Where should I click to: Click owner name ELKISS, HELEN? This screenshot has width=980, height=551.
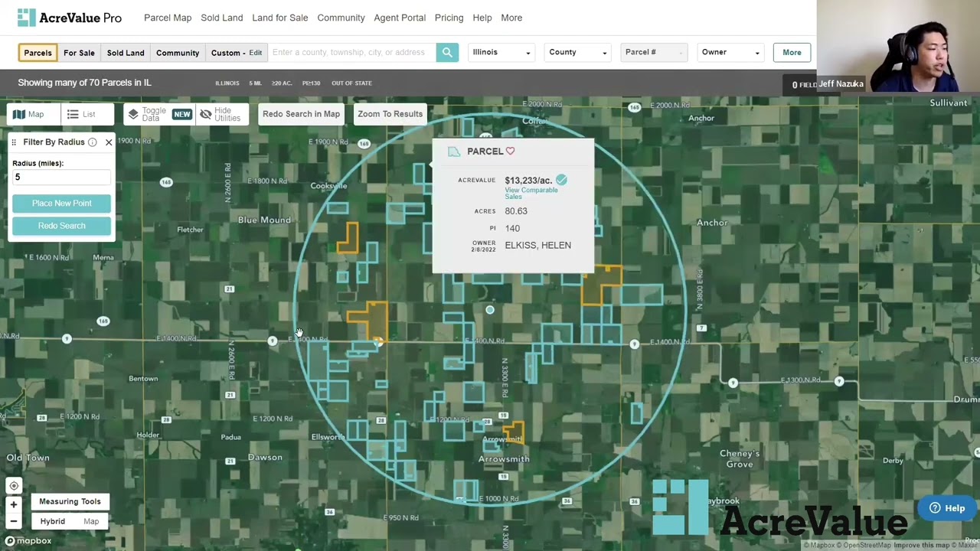pyautogui.click(x=537, y=245)
